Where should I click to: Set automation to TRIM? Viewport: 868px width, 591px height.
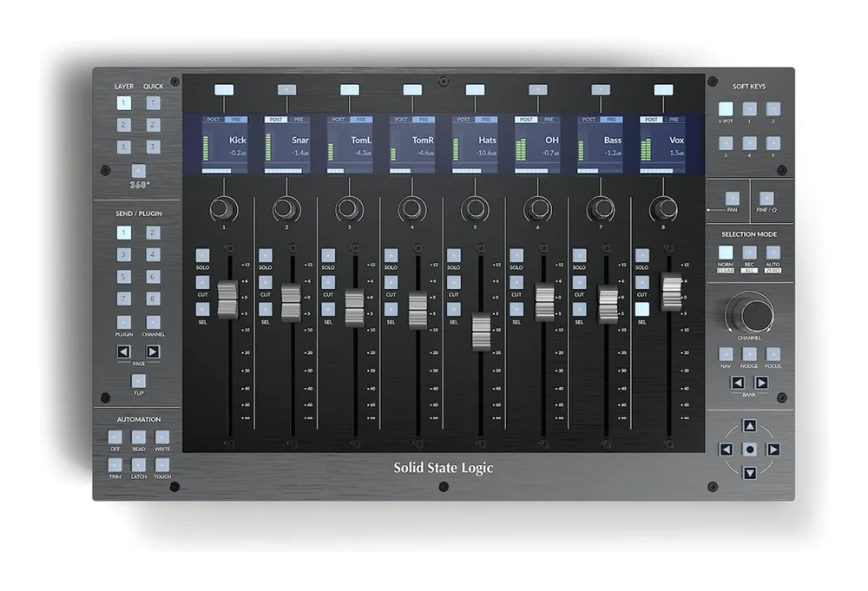point(115,465)
